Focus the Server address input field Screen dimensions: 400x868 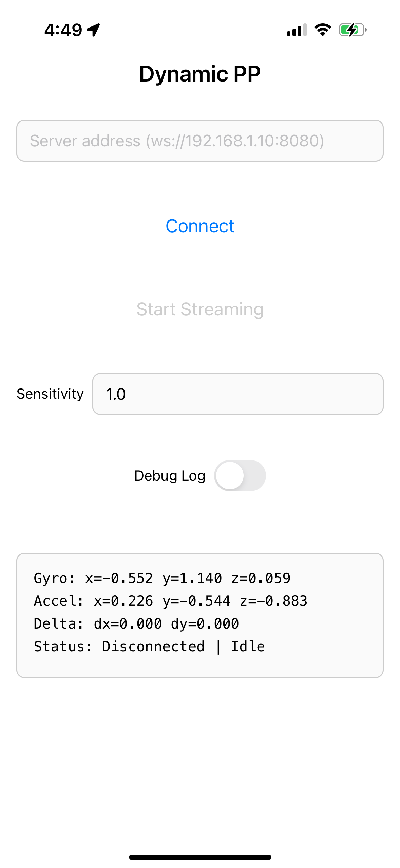200,141
